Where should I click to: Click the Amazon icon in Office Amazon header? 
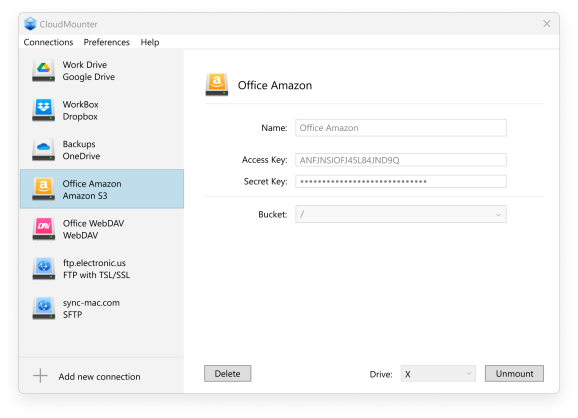[217, 84]
